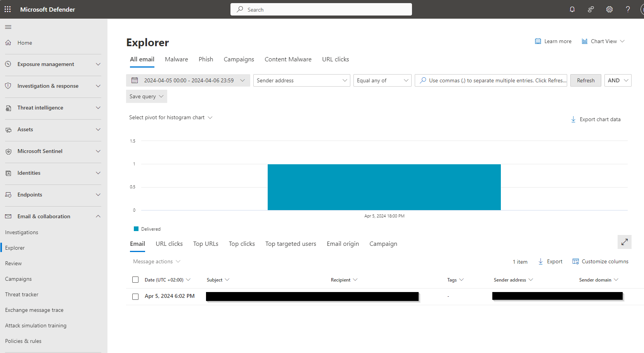Screen dimensions: 644x353
Task: Click the Search box in the header
Action: tap(321, 9)
